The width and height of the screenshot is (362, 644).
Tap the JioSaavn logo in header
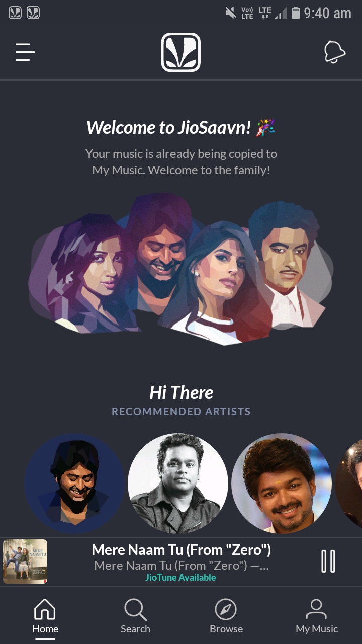[x=181, y=52]
